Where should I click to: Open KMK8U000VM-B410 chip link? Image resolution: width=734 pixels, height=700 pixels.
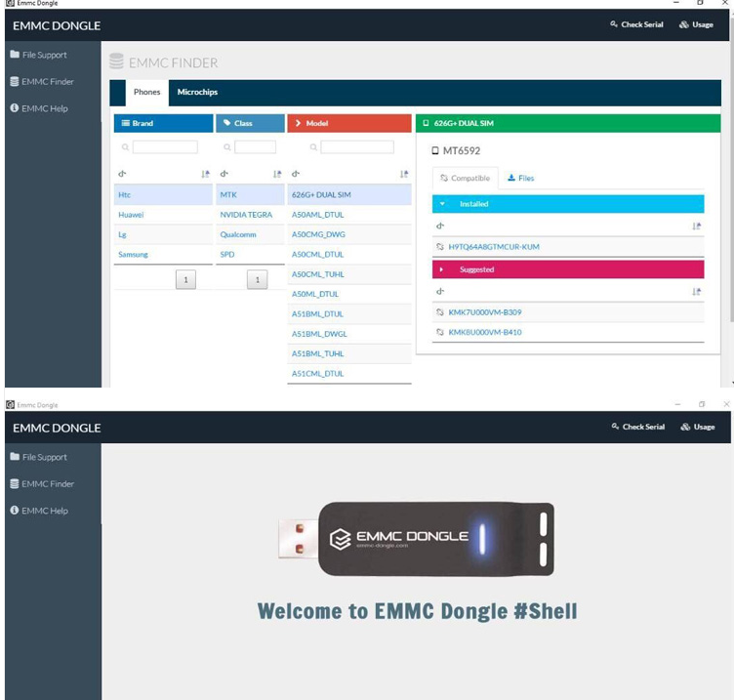click(484, 332)
